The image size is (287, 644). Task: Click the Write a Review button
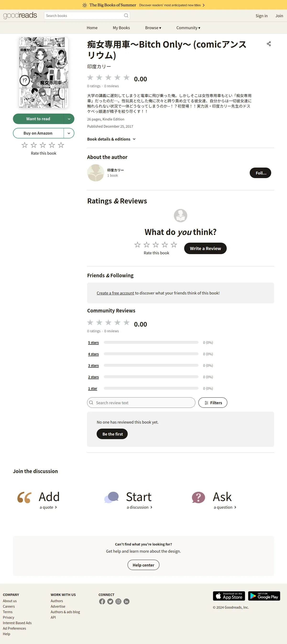(x=205, y=248)
